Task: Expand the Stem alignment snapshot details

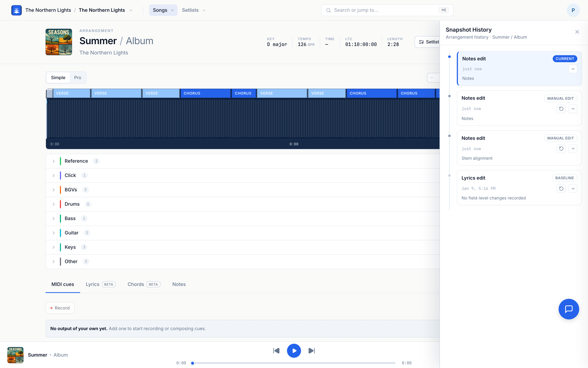Action: [573, 148]
